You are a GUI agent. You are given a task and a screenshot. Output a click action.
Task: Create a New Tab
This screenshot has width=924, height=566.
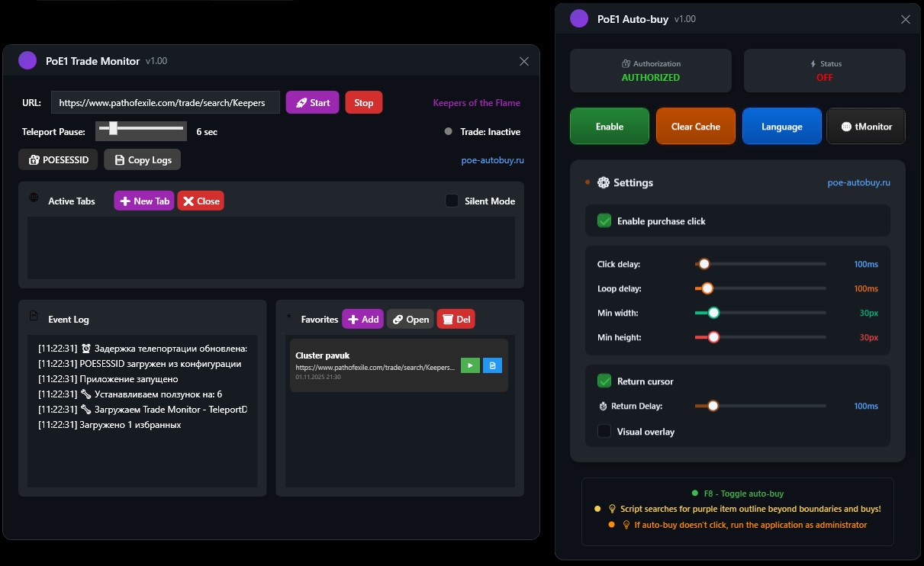click(x=143, y=201)
